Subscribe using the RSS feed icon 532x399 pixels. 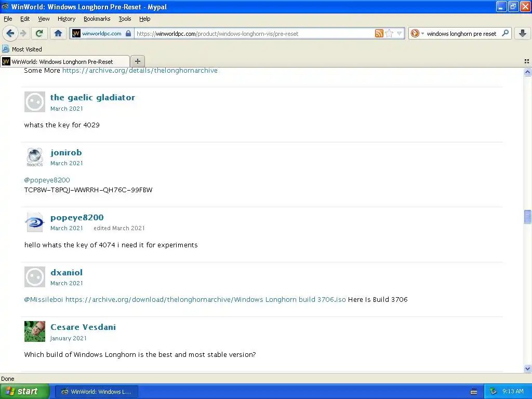pos(379,33)
